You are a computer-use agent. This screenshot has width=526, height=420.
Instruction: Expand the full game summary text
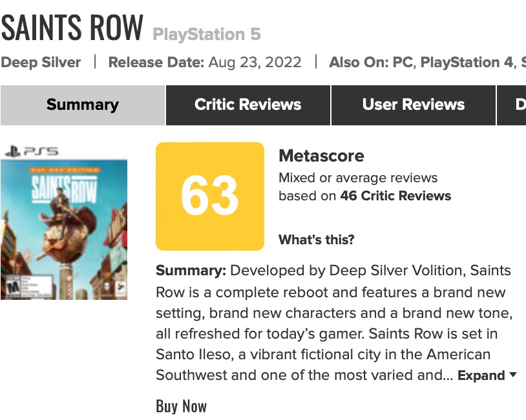tap(481, 375)
